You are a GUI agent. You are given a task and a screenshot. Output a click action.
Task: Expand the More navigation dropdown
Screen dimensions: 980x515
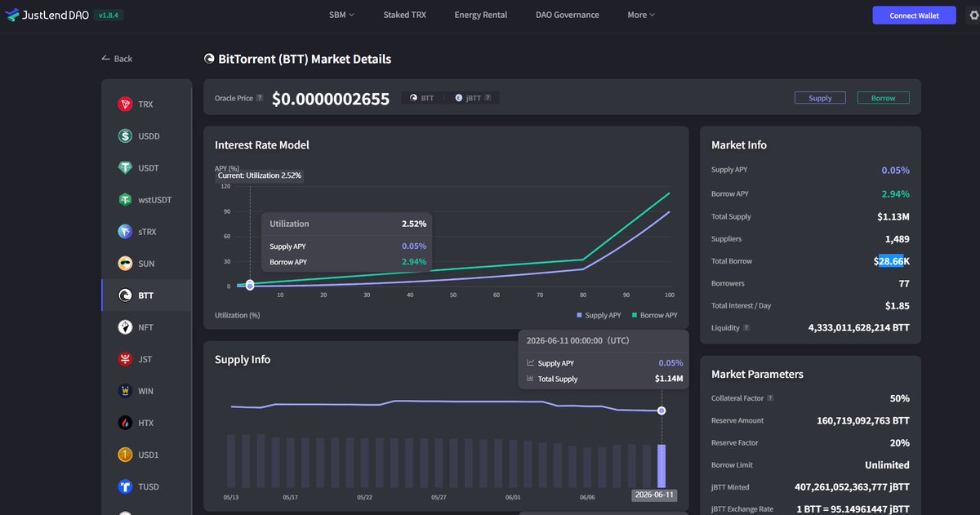(x=641, y=15)
